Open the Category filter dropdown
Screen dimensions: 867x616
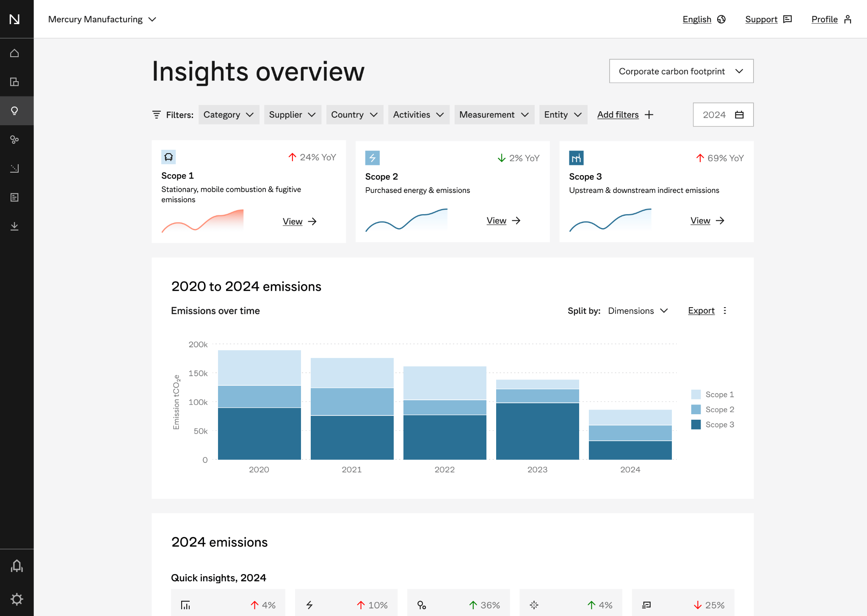tap(229, 114)
